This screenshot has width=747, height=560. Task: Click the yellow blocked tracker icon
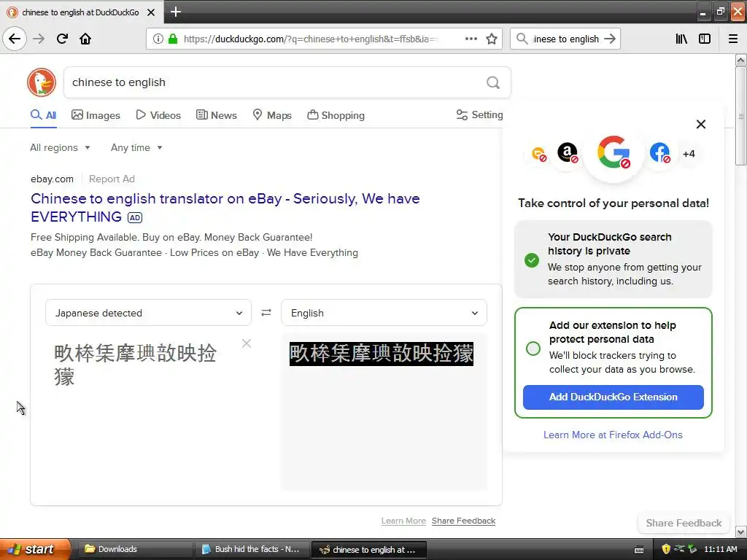click(539, 154)
